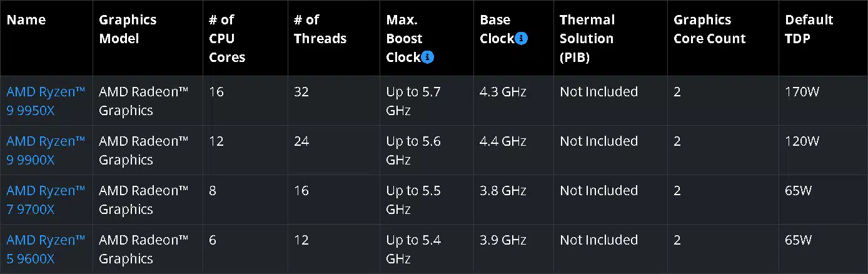Select the 170W TDP cell
The image size is (868, 274).
tap(802, 92)
